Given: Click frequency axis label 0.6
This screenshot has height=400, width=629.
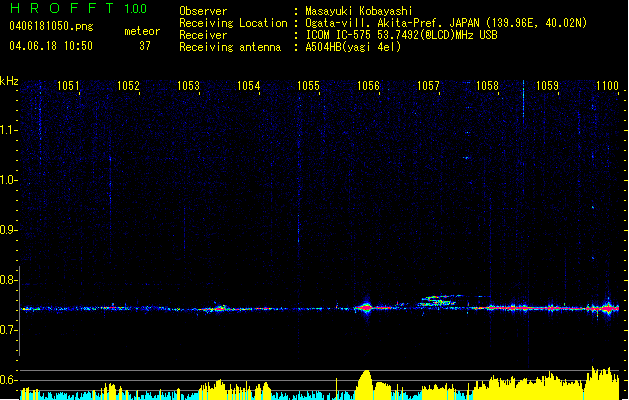Looking at the screenshot, I should tap(8, 380).
